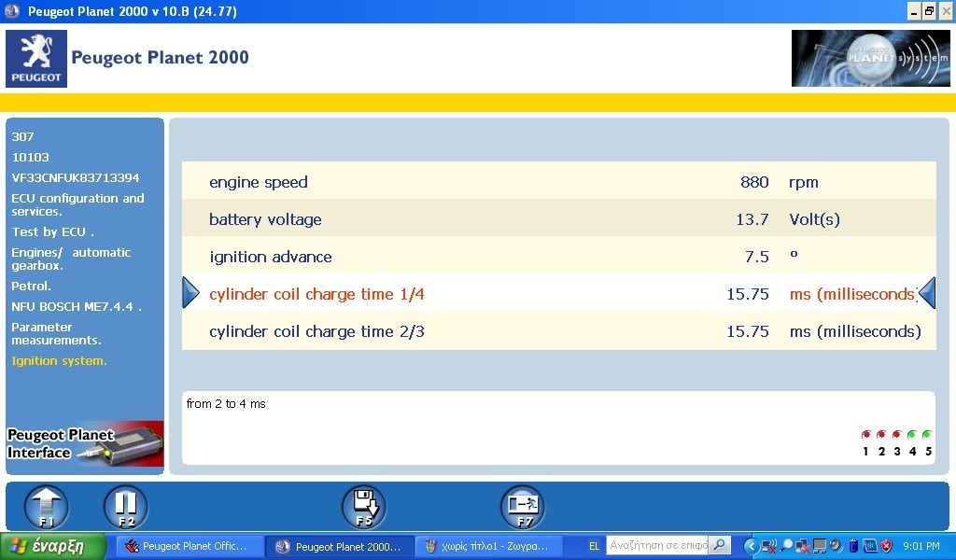Image resolution: width=956 pixels, height=560 pixels.
Task: Go to 'Parameter measurements' breadcrumb
Action: pos(57,333)
